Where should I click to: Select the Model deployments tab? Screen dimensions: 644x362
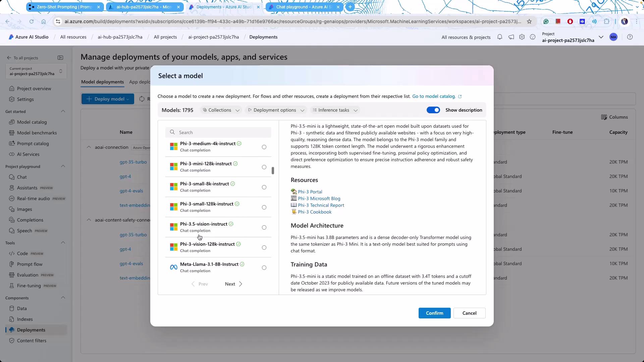[x=102, y=82]
